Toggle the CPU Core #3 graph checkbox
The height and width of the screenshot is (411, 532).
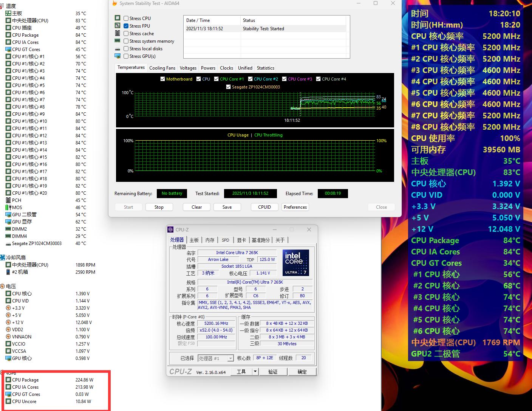285,79
